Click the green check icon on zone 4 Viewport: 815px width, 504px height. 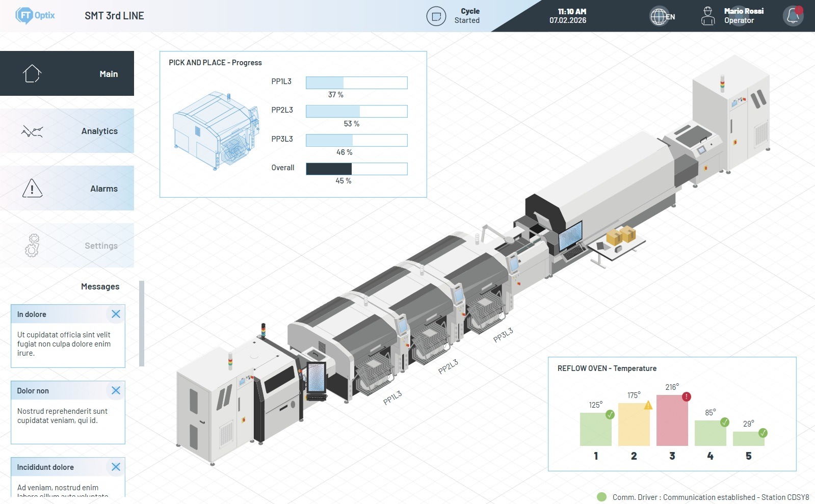[x=725, y=422]
